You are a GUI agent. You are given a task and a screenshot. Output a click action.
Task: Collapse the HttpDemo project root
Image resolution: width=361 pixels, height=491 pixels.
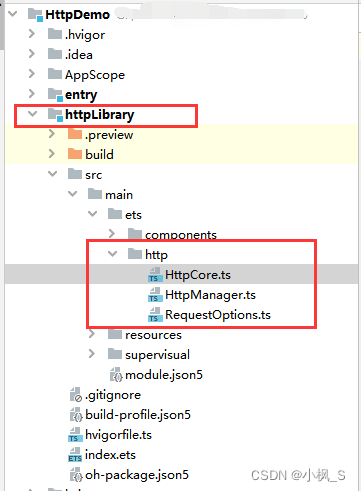pos(13,14)
